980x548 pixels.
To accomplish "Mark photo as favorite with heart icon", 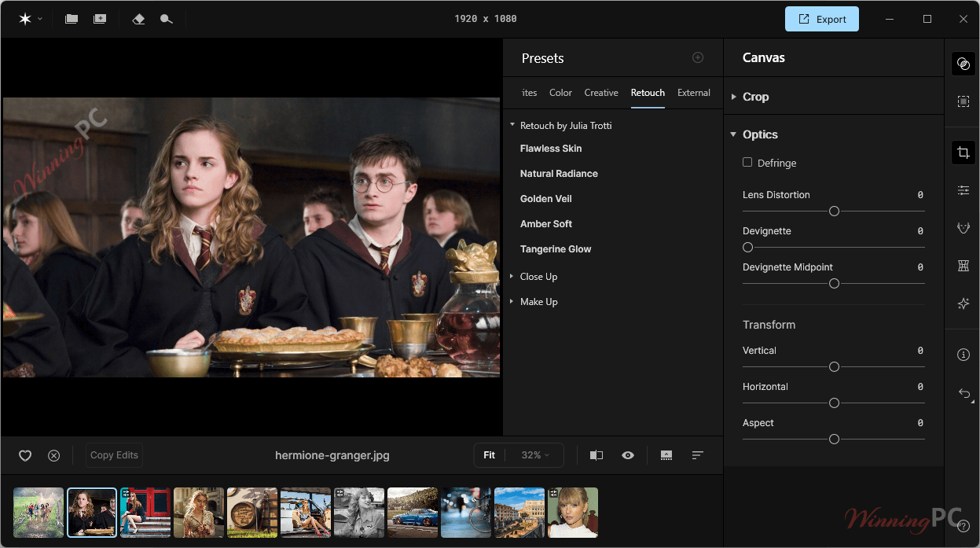I will (25, 455).
